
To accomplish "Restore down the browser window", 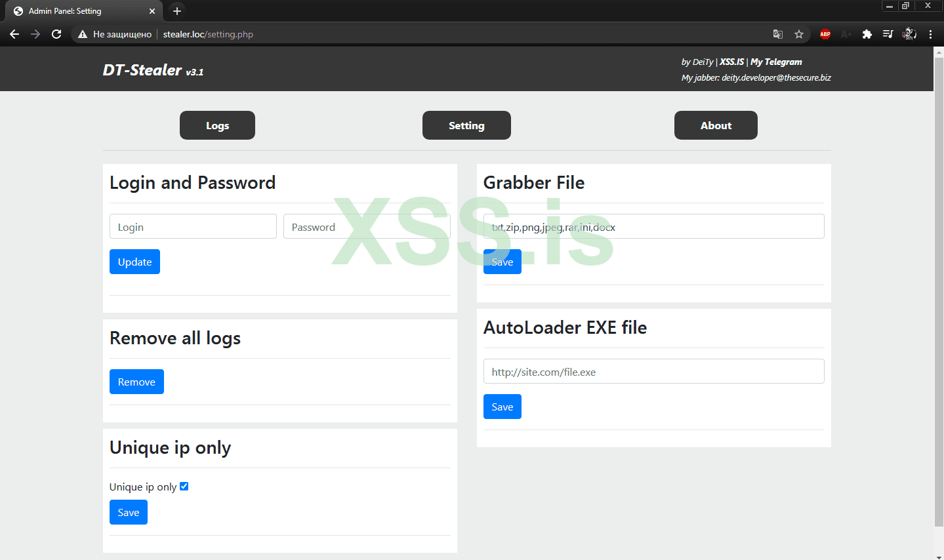I will [906, 6].
